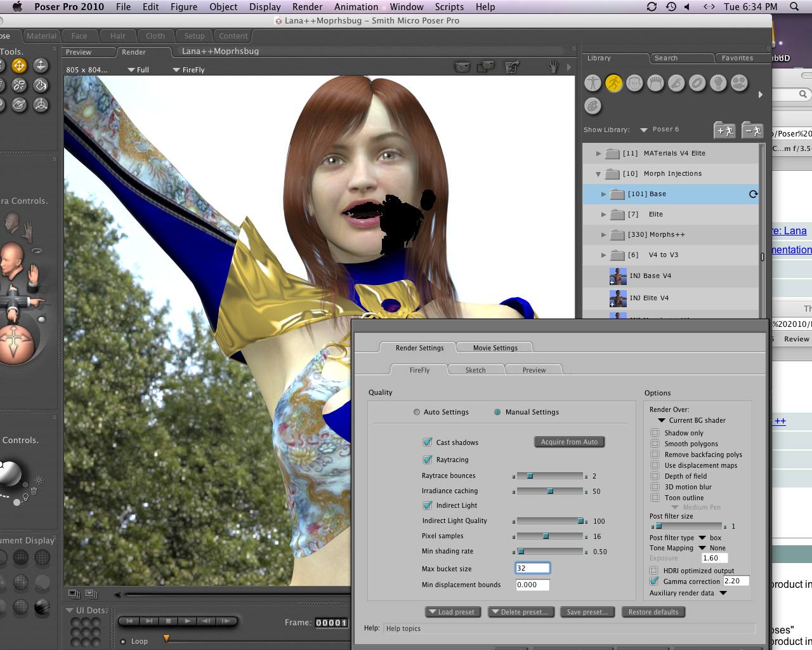
Task: Click the add to library folder icon
Action: (x=724, y=130)
